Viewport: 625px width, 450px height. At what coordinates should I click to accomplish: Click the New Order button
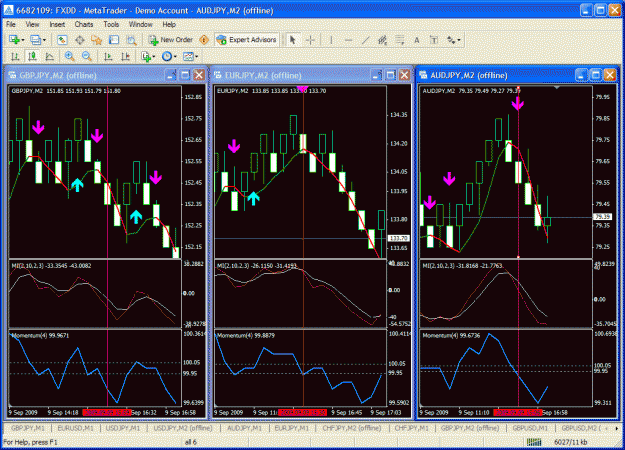tap(171, 40)
